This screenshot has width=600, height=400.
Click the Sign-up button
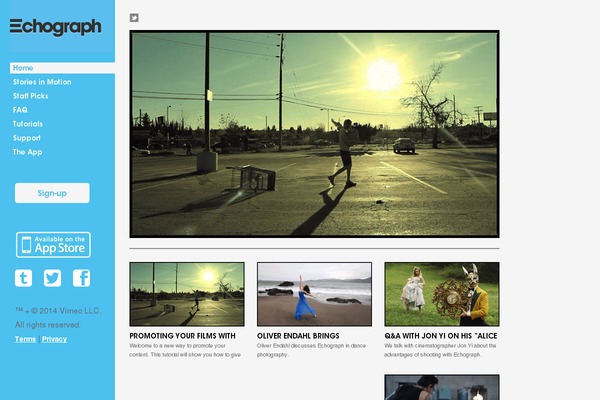(52, 193)
